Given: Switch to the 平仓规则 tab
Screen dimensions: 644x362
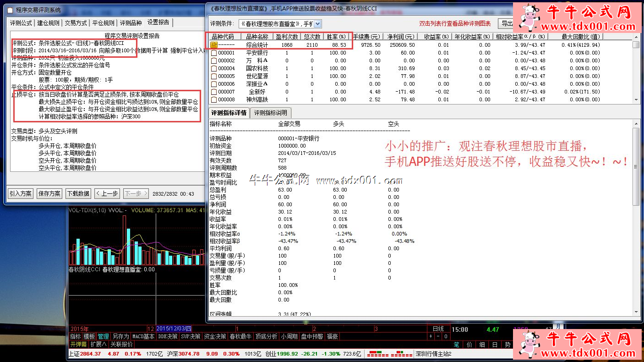Looking at the screenshot, I should point(103,23).
